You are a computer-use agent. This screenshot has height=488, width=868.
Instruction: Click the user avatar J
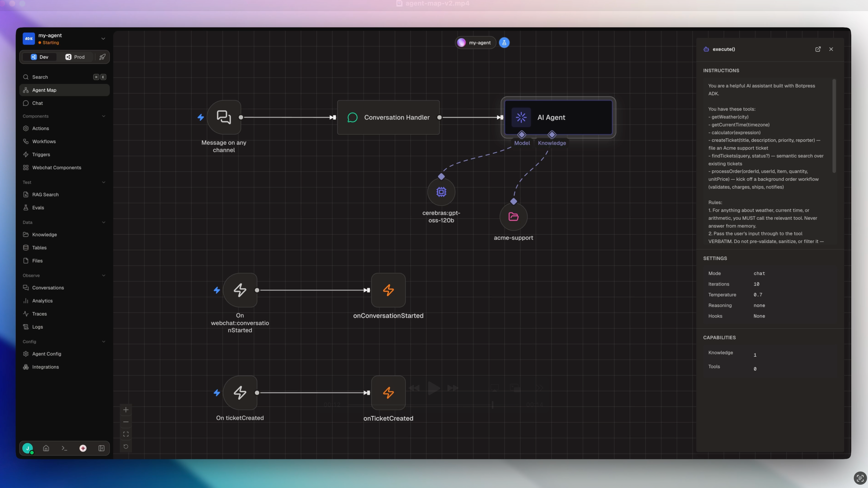[x=28, y=448]
